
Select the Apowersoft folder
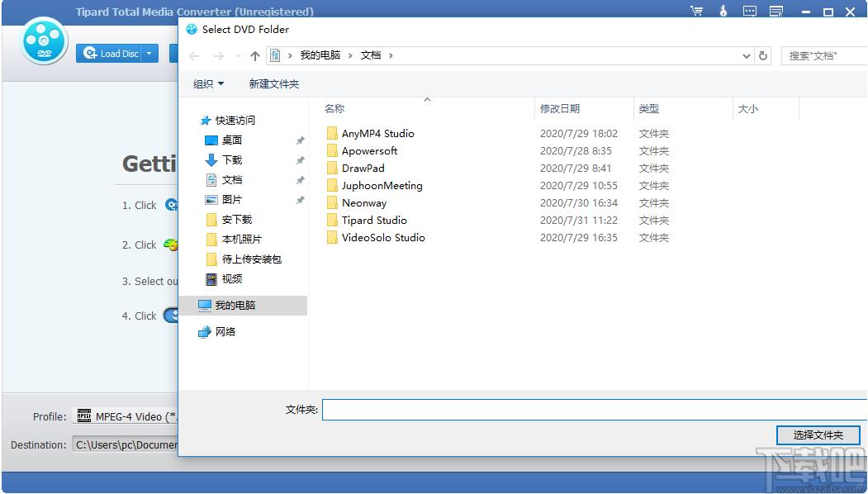click(x=369, y=150)
